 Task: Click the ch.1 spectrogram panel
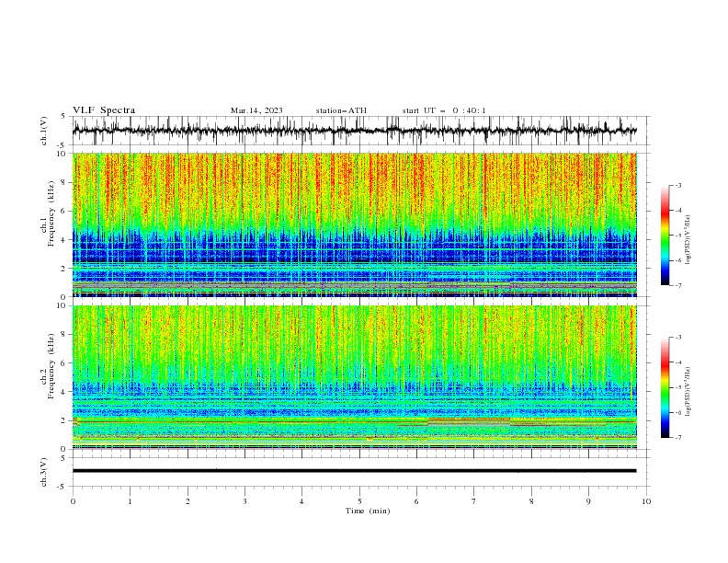pyautogui.click(x=354, y=224)
